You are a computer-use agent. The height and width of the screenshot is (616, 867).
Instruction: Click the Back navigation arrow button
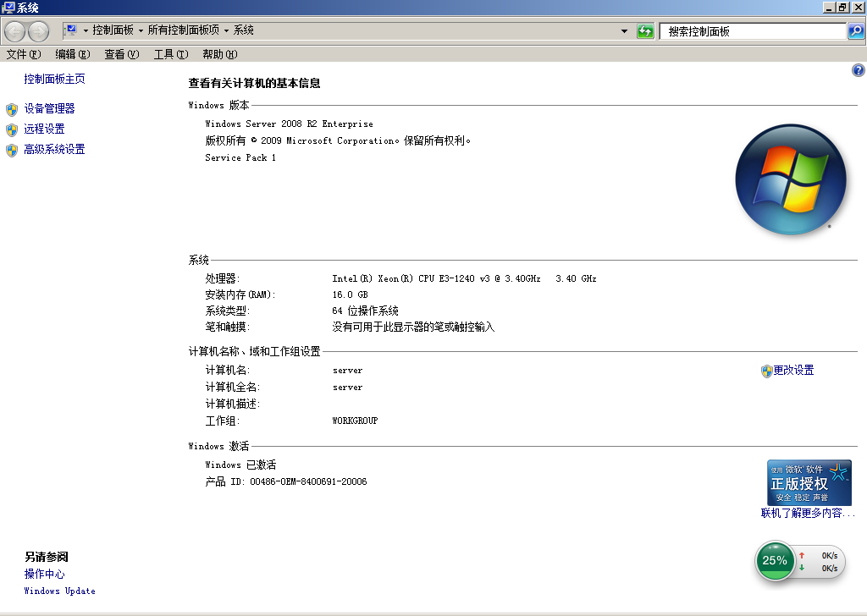[x=15, y=31]
